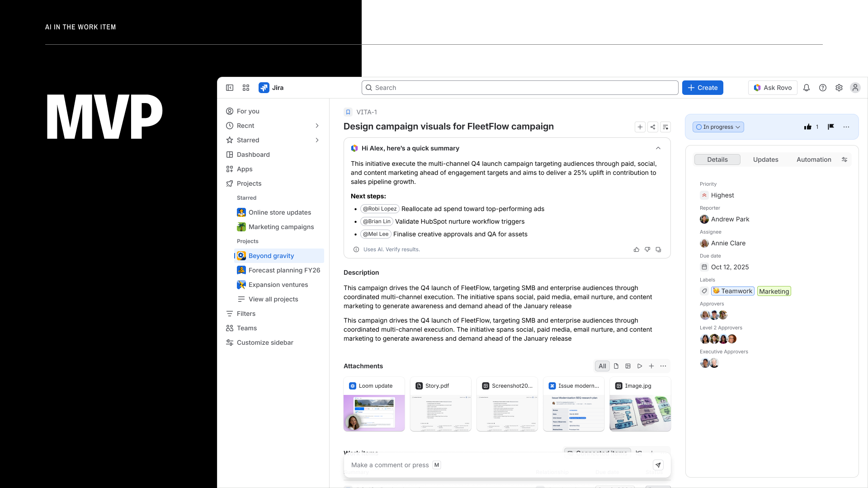Open Forecast planning FY26 project

(279, 270)
